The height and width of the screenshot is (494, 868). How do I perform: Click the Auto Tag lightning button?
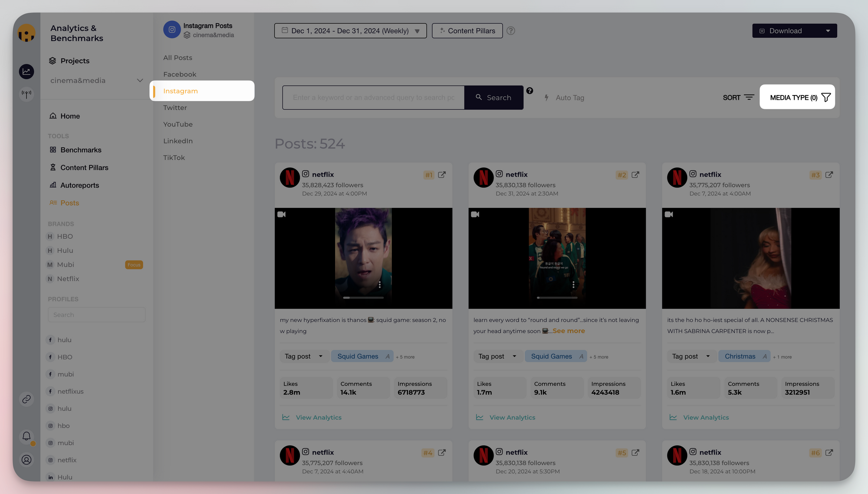pos(564,98)
